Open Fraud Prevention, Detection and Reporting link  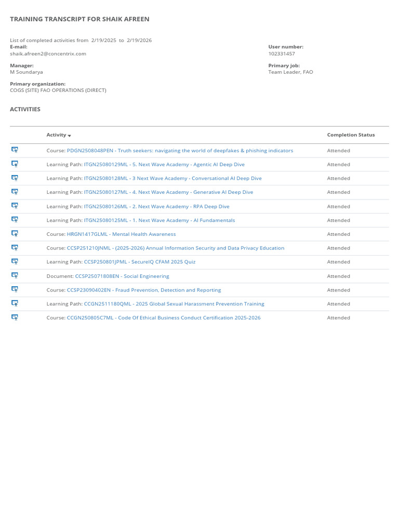(x=144, y=290)
